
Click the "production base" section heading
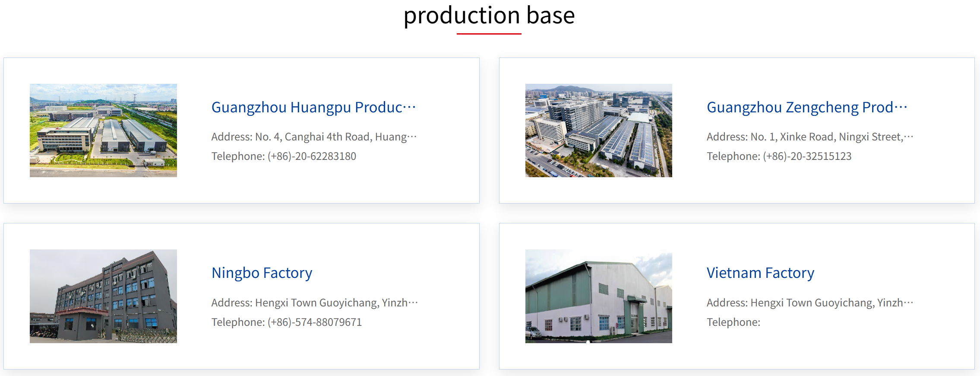489,16
